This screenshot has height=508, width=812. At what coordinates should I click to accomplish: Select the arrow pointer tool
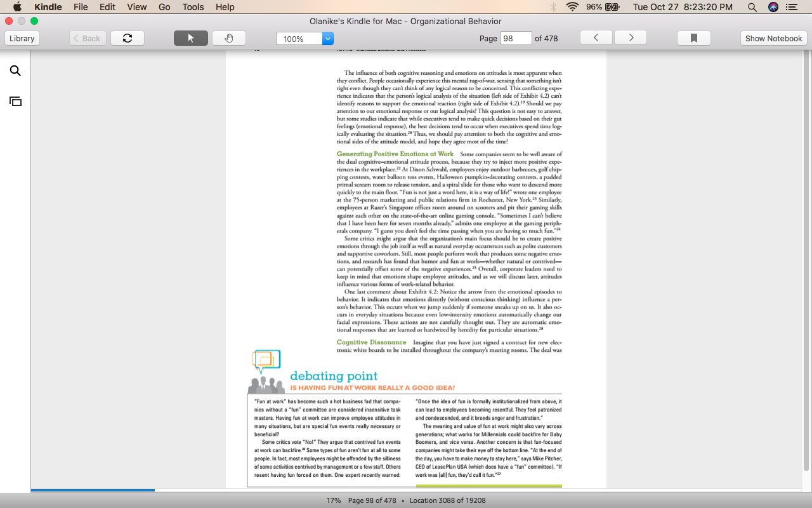tap(191, 38)
